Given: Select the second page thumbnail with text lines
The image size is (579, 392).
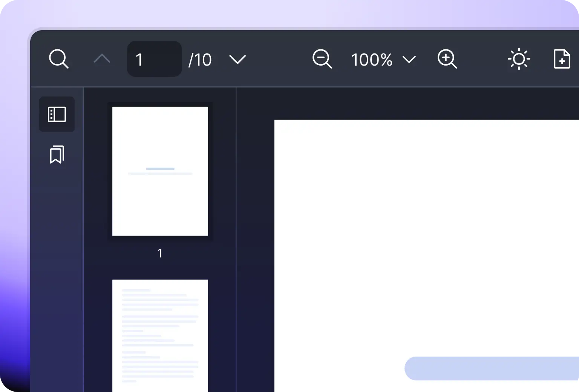Looking at the screenshot, I should pyautogui.click(x=160, y=335).
